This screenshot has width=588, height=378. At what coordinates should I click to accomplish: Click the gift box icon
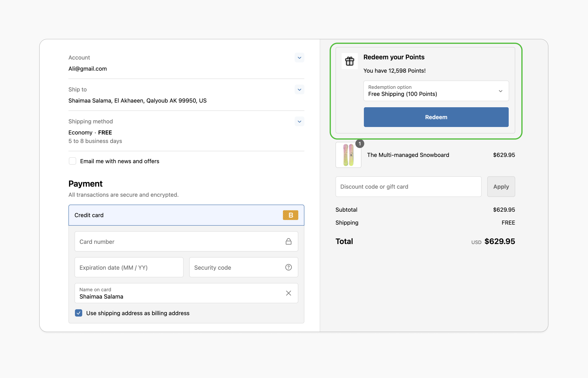point(349,61)
